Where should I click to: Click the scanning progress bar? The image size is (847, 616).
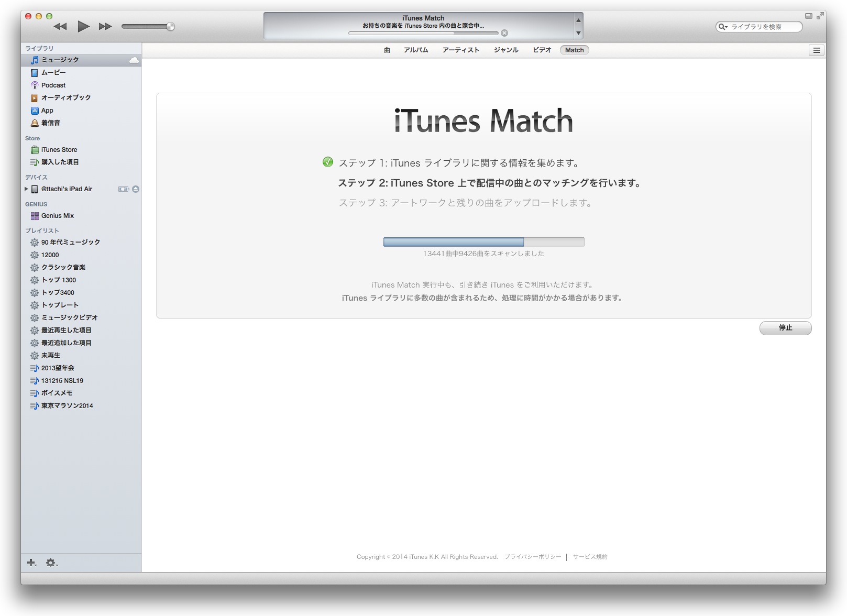point(483,242)
